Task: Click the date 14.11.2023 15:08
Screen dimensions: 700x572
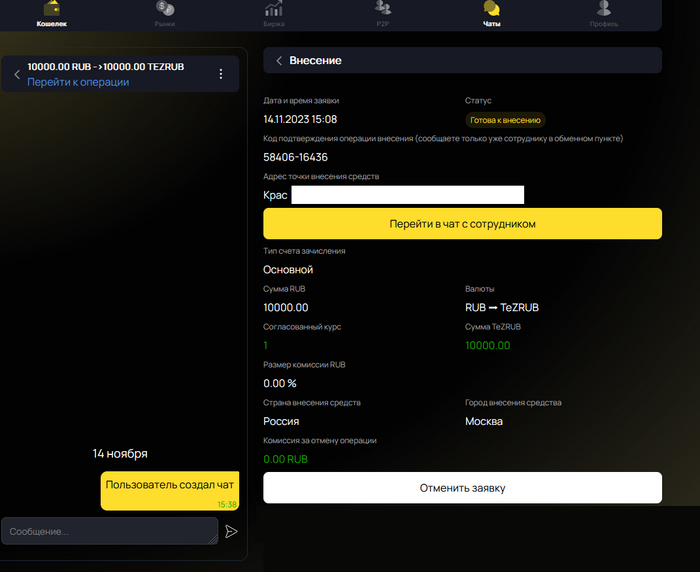Action: [300, 119]
